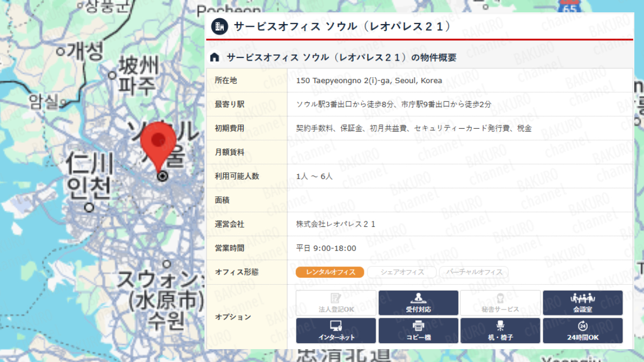Viewport: 644px width, 362px height.
Task: Select the 受付対応 option icon
Action: click(x=419, y=303)
